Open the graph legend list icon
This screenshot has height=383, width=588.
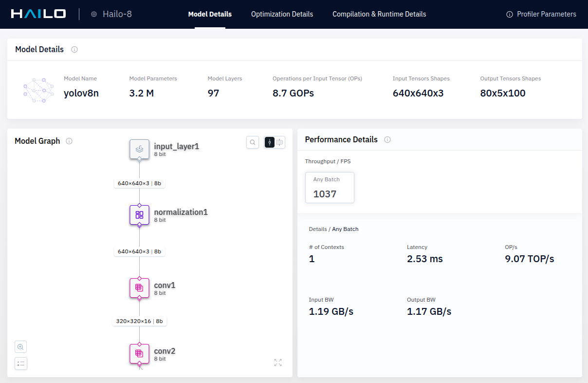click(20, 364)
